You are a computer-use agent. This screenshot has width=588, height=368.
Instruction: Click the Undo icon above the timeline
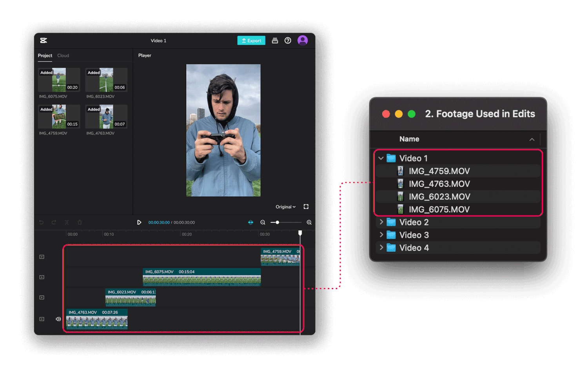point(41,222)
